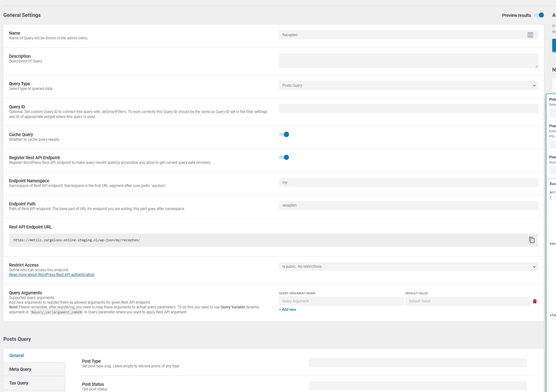Switch to the Meta Query tab
This screenshot has height=392, width=556.
pyautogui.click(x=20, y=369)
